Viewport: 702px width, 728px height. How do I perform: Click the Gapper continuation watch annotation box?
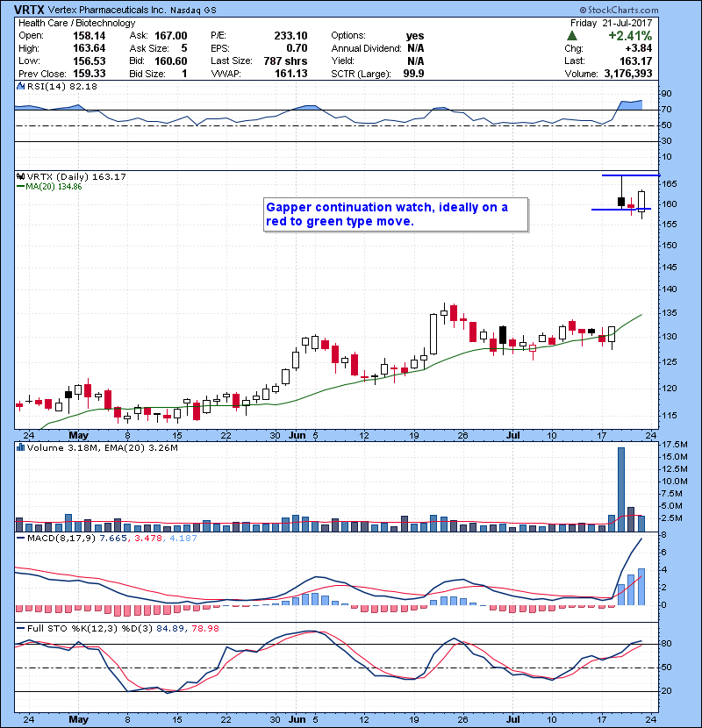(396, 215)
